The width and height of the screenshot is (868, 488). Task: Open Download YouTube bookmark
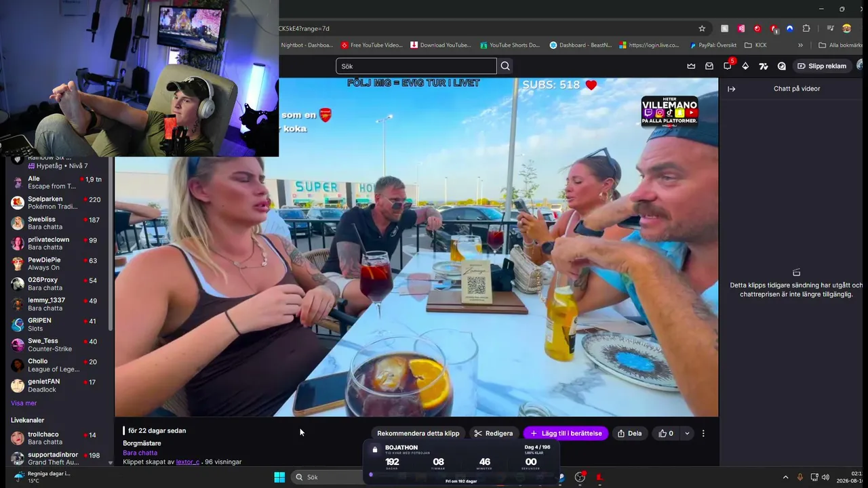(x=441, y=45)
